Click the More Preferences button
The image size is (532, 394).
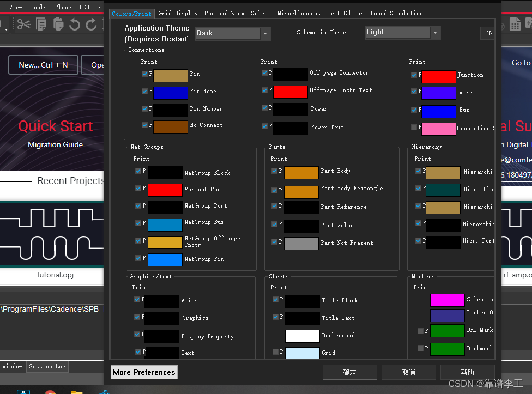(x=144, y=372)
